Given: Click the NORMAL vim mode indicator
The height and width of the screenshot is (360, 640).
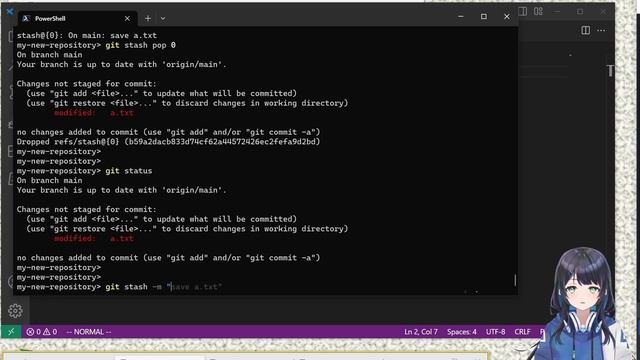Looking at the screenshot, I should tap(89, 332).
